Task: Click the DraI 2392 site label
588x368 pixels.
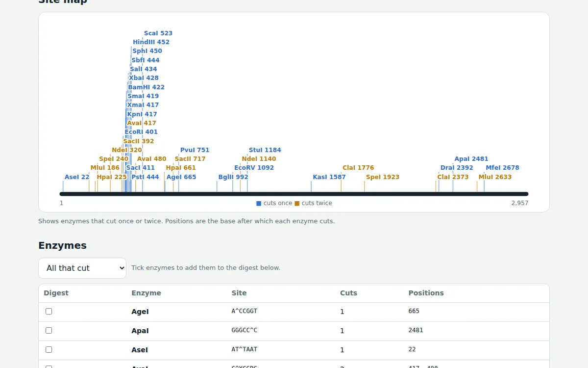Action: point(457,168)
